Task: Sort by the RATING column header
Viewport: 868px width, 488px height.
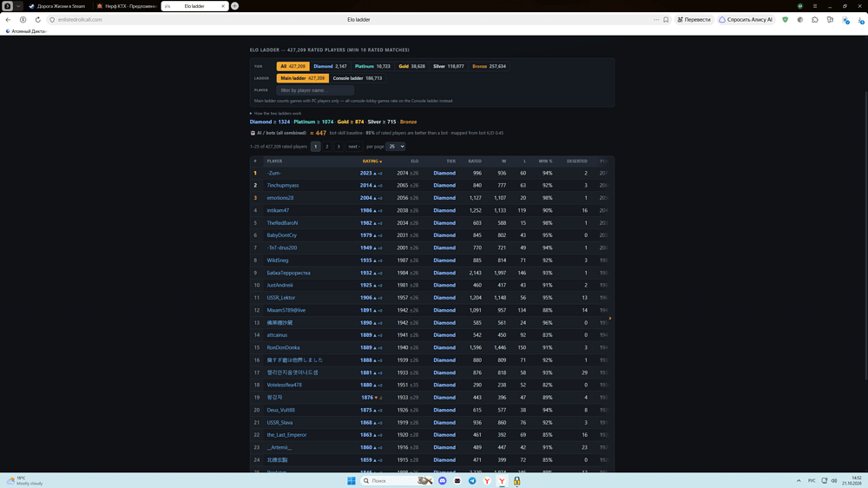Action: click(372, 162)
